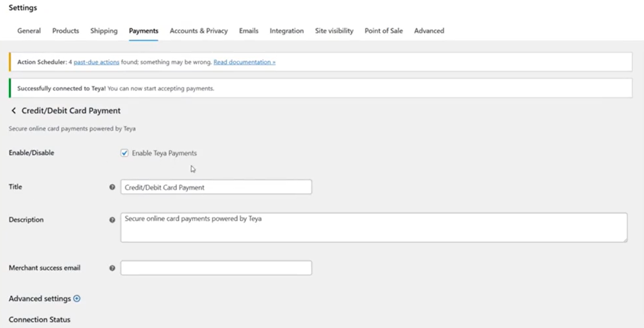This screenshot has height=328, width=644.
Task: Click into the Title input field
Action: pos(216,187)
